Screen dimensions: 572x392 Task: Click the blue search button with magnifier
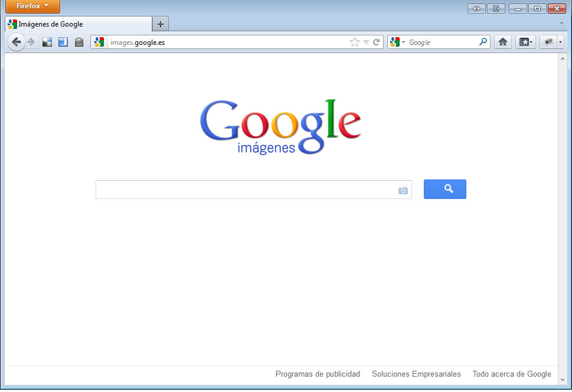click(x=444, y=189)
